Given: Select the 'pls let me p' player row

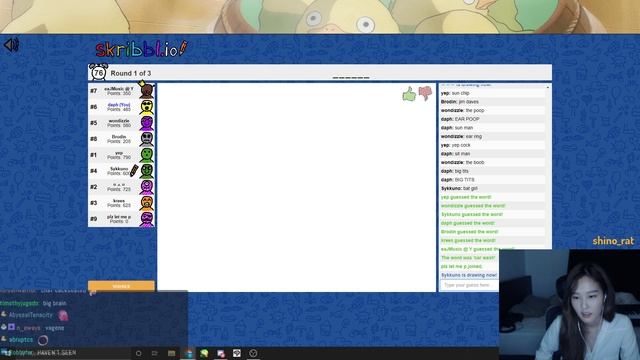Looking at the screenshot, I should click(122, 219).
